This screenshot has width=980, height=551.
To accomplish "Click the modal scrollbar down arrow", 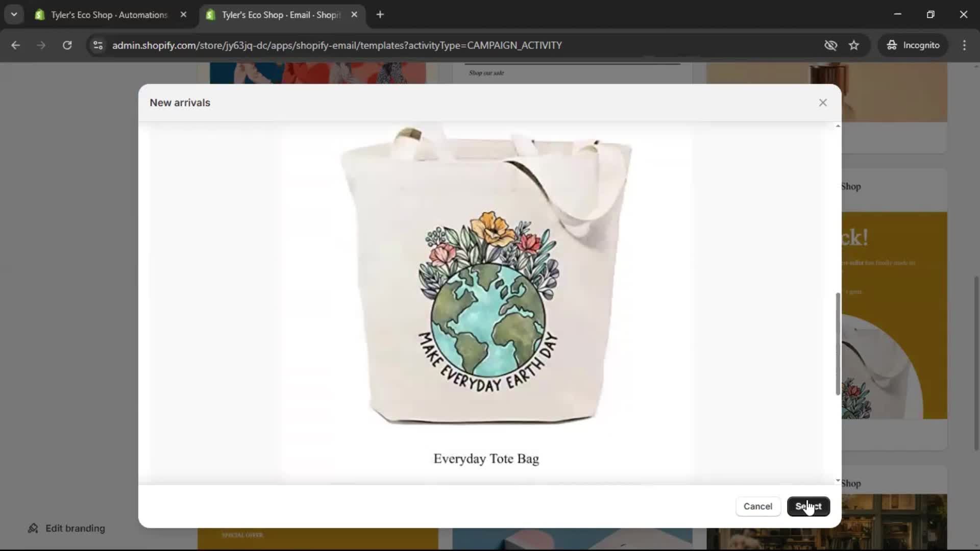I will click(837, 480).
